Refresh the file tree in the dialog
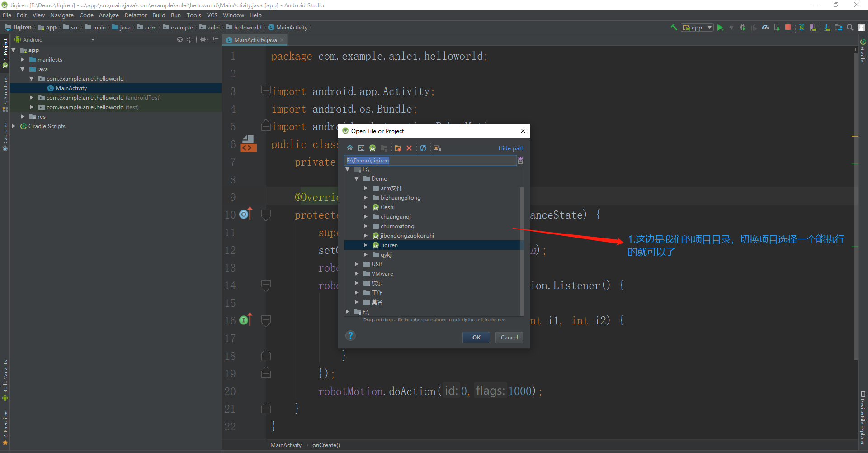 [423, 148]
